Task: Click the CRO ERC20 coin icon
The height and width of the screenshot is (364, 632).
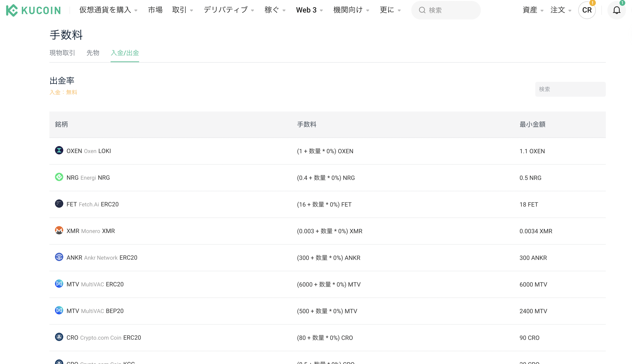Action: click(59, 337)
